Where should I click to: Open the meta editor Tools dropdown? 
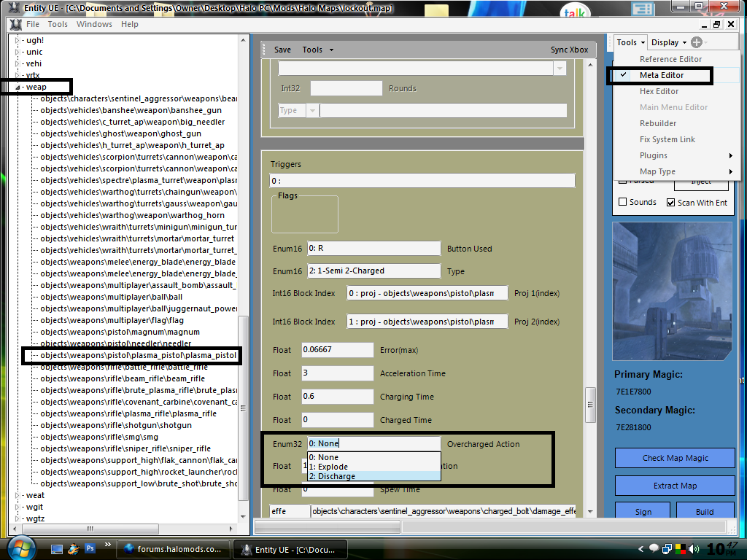coord(317,50)
